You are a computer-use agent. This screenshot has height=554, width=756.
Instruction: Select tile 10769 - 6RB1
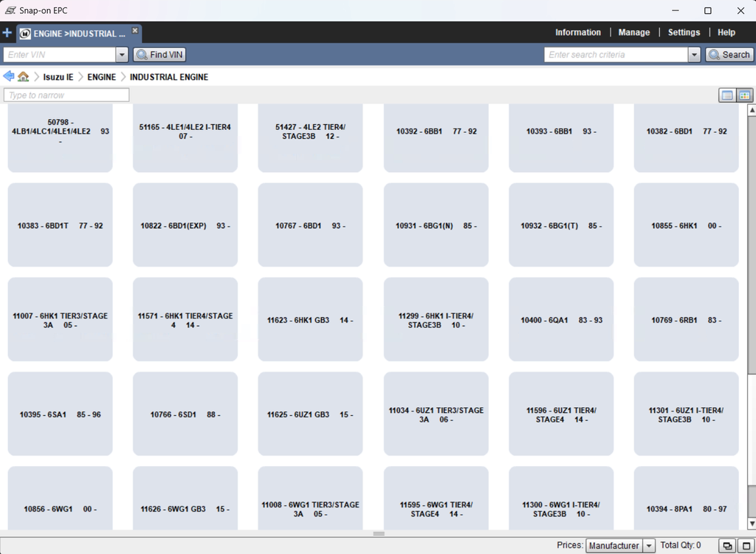point(687,319)
